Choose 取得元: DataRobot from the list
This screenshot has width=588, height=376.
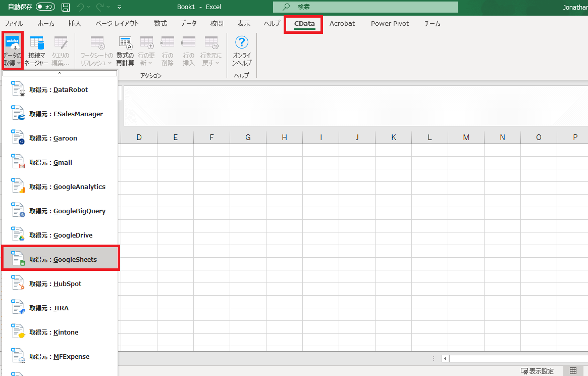[60, 90]
